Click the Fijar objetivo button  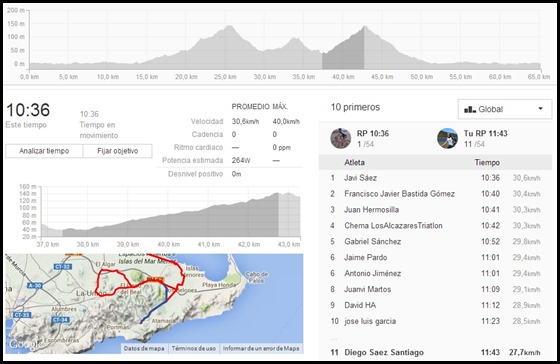pos(118,151)
